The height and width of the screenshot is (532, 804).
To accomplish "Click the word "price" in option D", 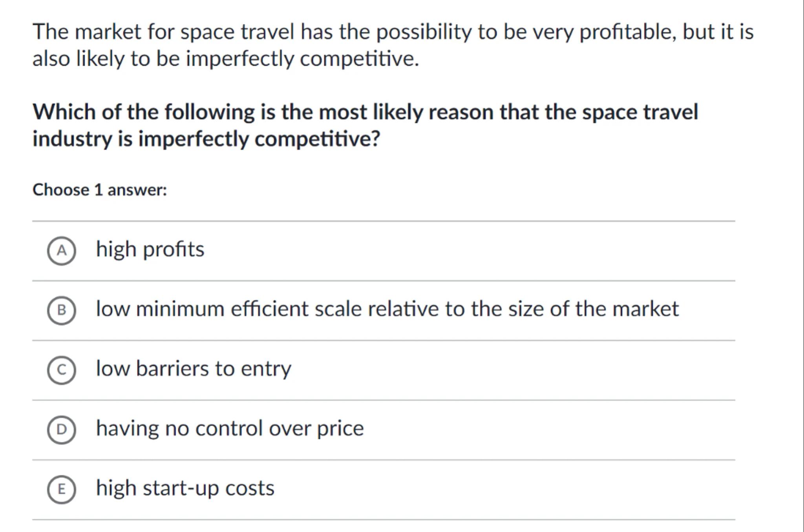I will coord(340,428).
